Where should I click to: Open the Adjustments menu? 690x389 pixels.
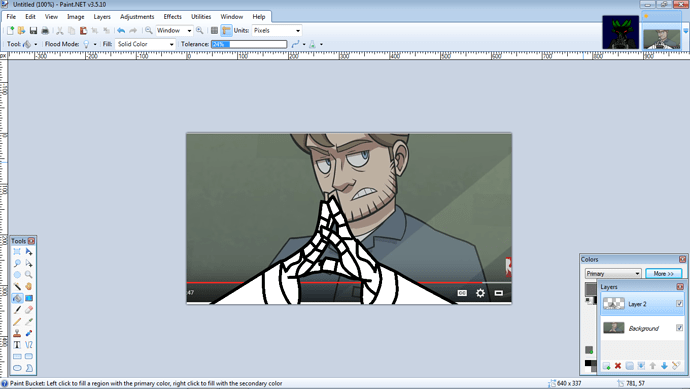point(137,17)
